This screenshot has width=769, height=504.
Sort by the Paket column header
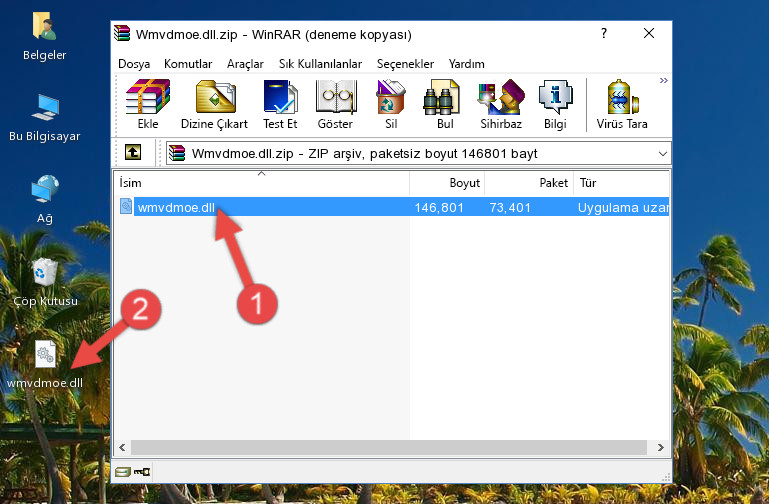click(x=529, y=183)
